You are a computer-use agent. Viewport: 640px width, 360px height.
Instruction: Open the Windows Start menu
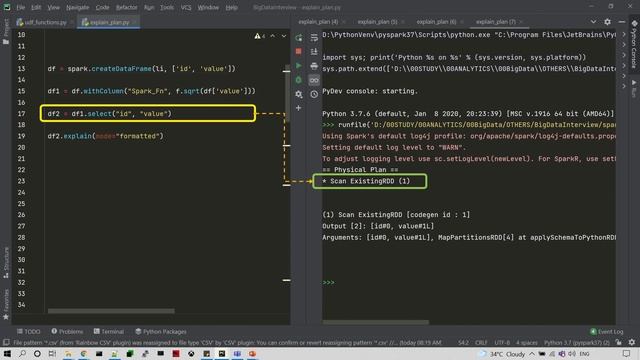(7, 354)
